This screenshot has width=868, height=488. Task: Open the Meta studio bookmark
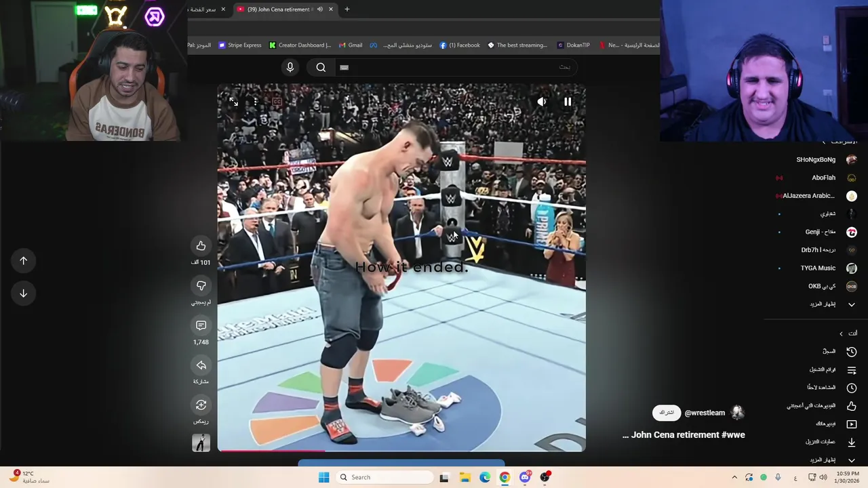point(401,45)
